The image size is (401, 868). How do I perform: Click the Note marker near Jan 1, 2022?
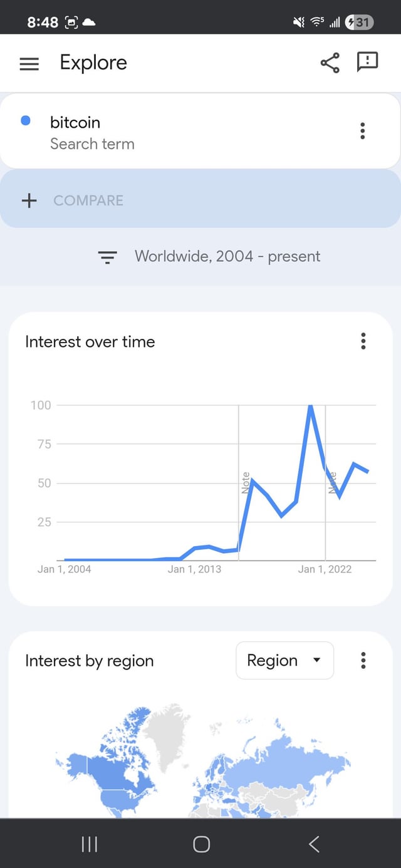click(x=333, y=482)
